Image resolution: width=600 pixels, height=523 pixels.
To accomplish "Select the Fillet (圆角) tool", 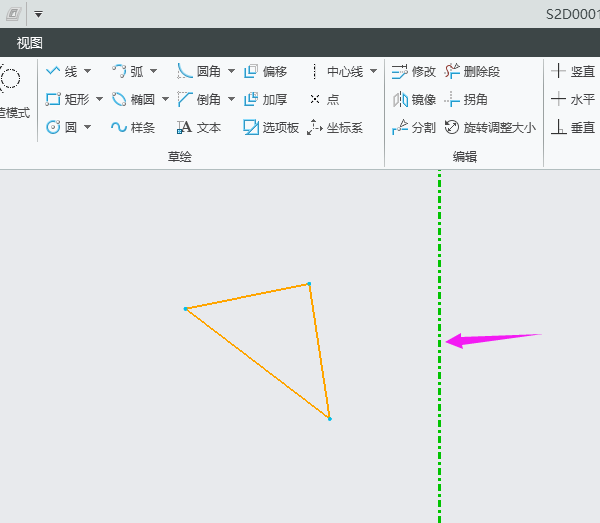I will point(199,72).
